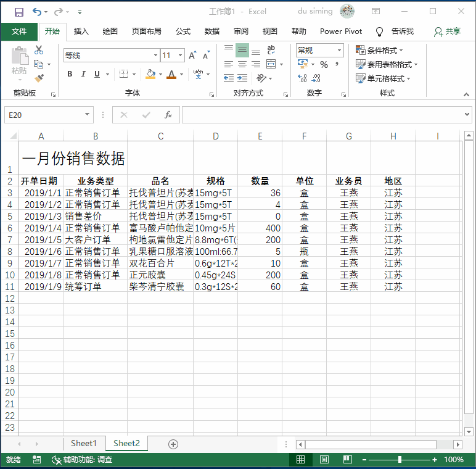Toggle Italic formatting
The height and width of the screenshot is (469, 476).
click(83, 74)
